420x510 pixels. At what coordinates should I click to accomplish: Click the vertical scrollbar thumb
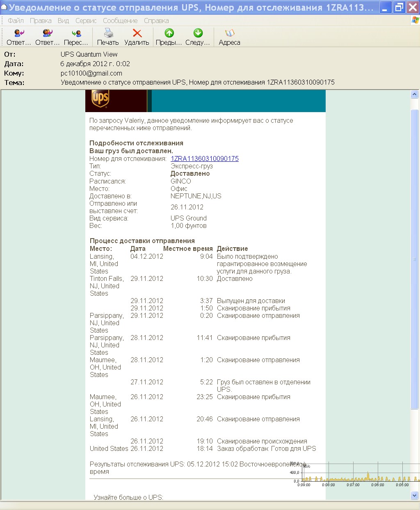tap(414, 259)
